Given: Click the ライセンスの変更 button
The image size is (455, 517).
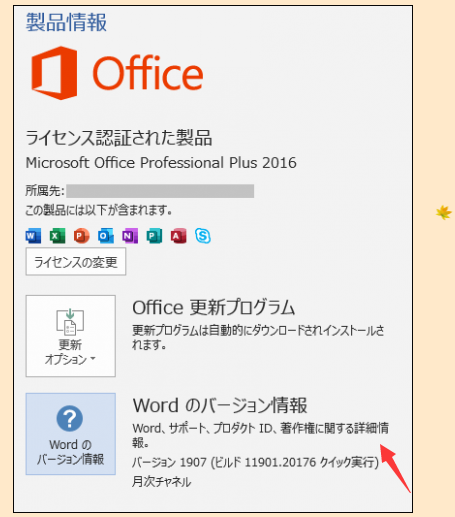Looking at the screenshot, I should point(76,262).
